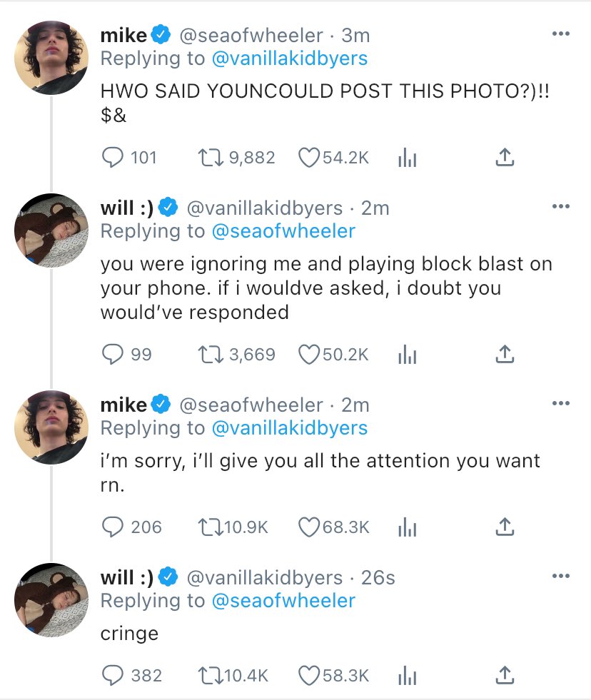The height and width of the screenshot is (700, 591).
Task: Like mike's "i'm sorry" tweet
Action: click(x=309, y=527)
